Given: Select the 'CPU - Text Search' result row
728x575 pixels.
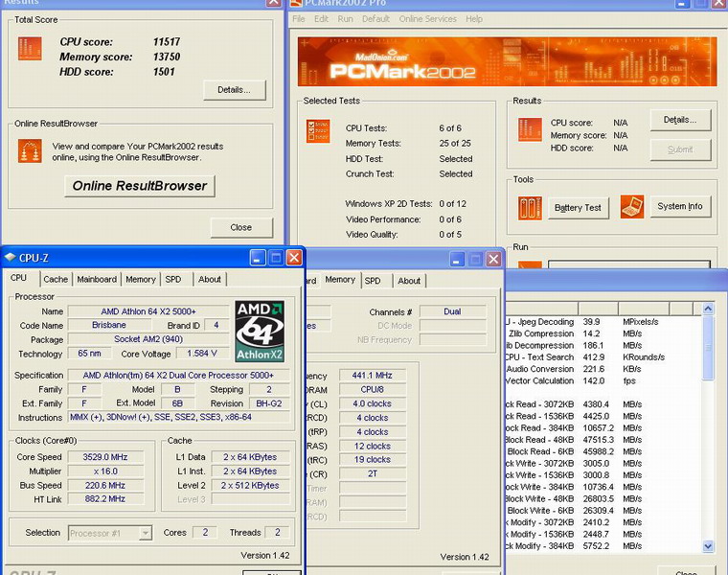Looking at the screenshot, I should click(x=603, y=357).
